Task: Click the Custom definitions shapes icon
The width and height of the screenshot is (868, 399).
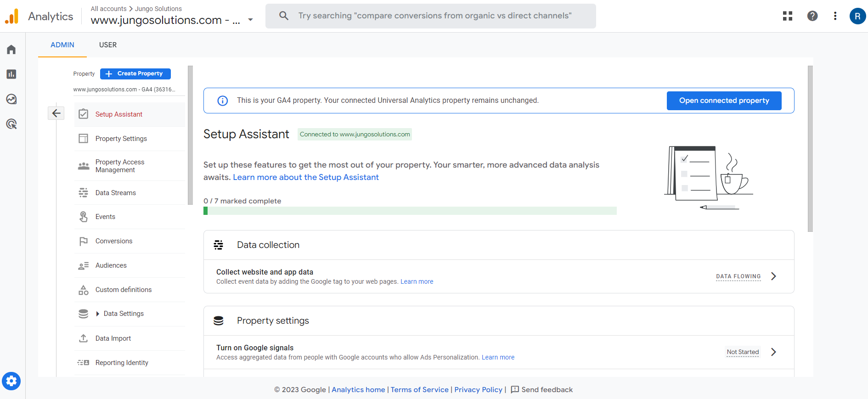Action: pyautogui.click(x=84, y=290)
